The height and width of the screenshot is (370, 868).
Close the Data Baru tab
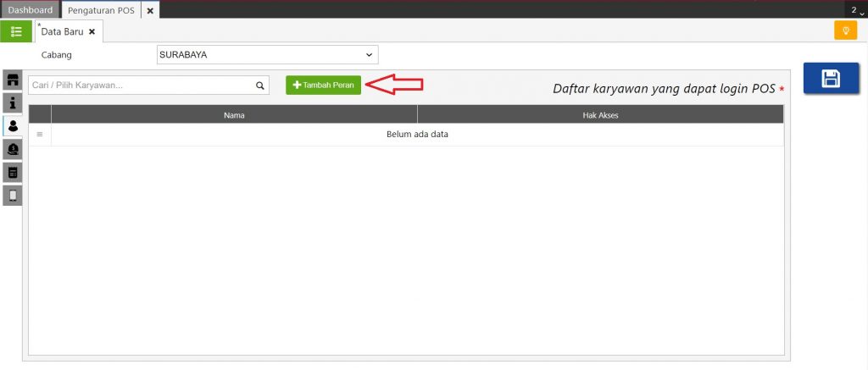(92, 31)
